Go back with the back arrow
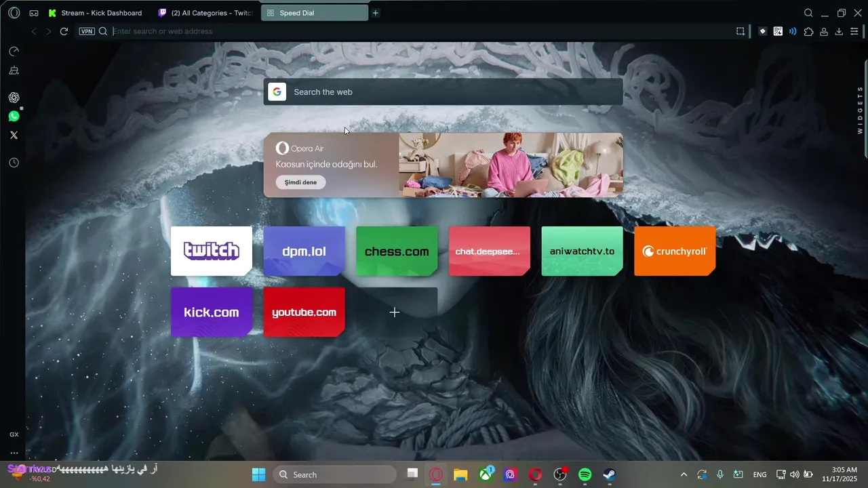The image size is (868, 488). (34, 31)
